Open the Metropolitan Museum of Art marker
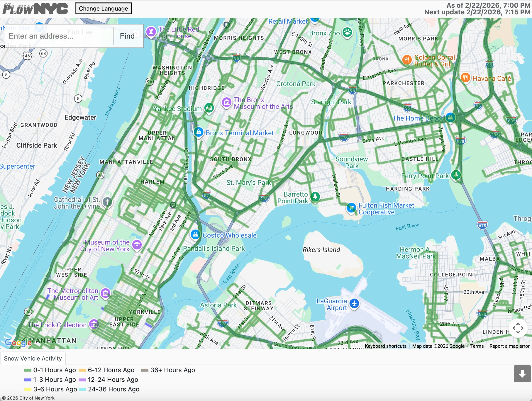The width and height of the screenshot is (532, 401). 106,293
